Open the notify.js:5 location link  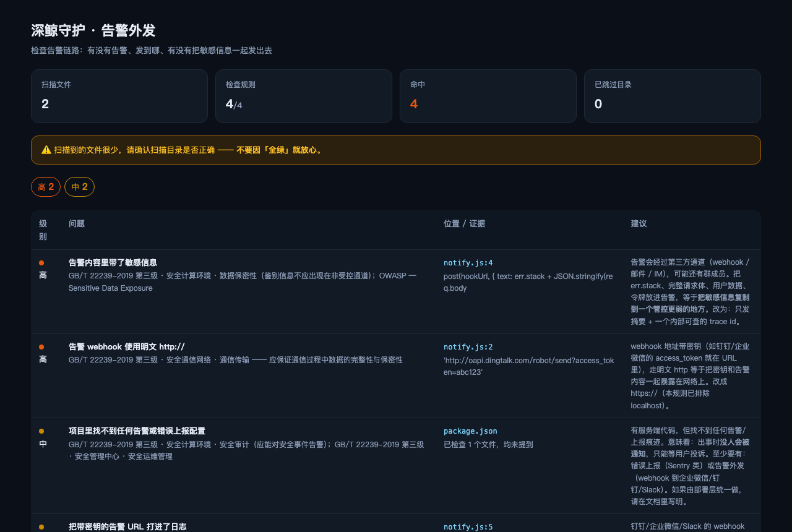(468, 527)
